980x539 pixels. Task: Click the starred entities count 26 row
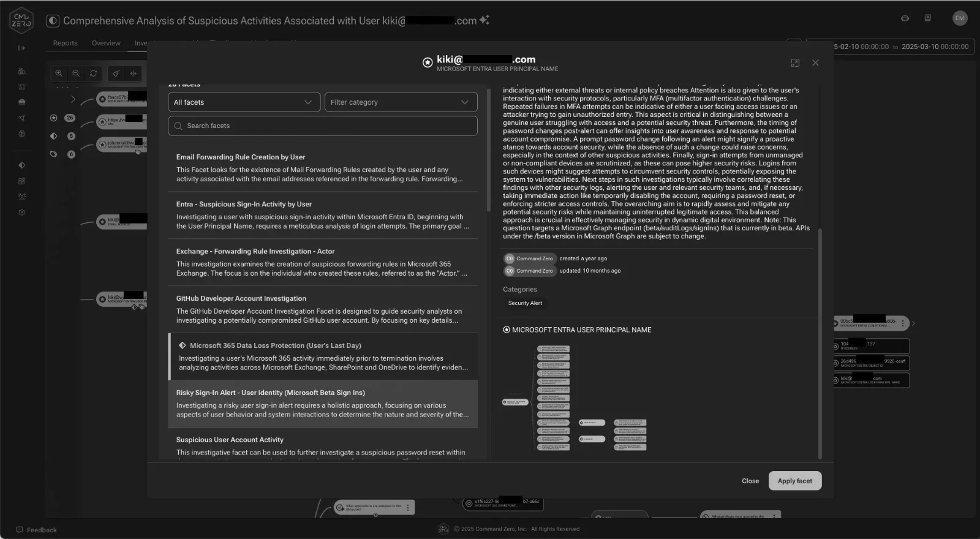[62, 118]
